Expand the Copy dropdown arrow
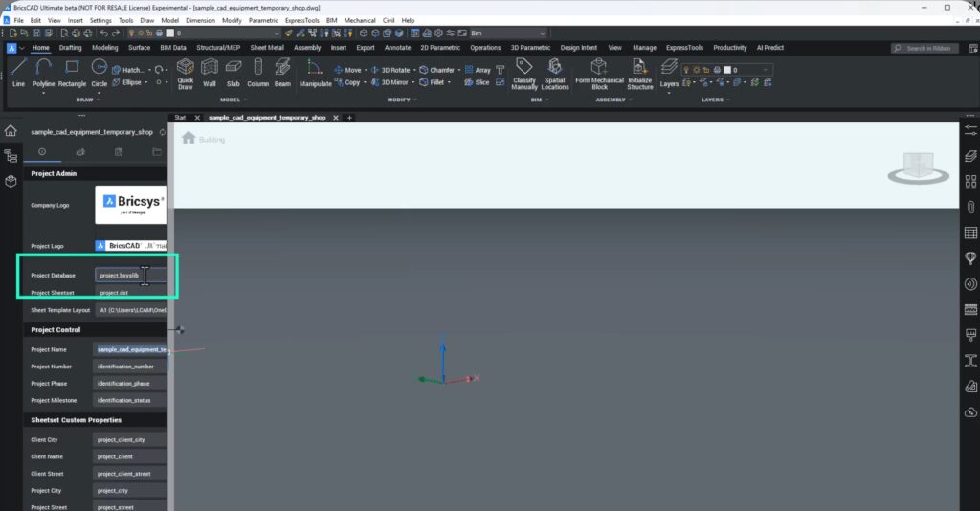Image resolution: width=980 pixels, height=511 pixels. (365, 82)
